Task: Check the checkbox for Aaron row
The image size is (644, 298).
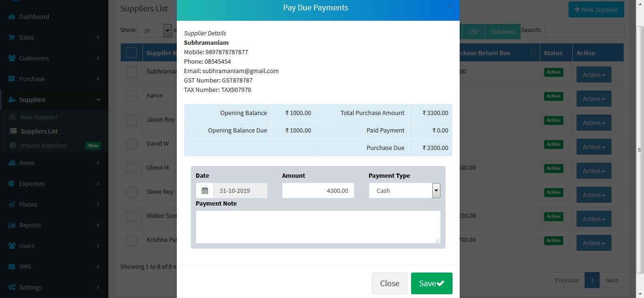Action: pyautogui.click(x=132, y=96)
